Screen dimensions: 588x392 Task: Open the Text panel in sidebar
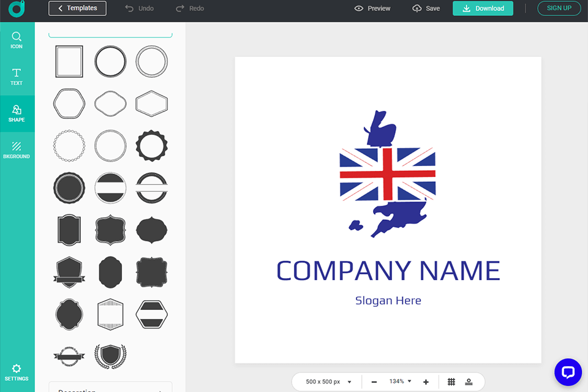(x=17, y=77)
